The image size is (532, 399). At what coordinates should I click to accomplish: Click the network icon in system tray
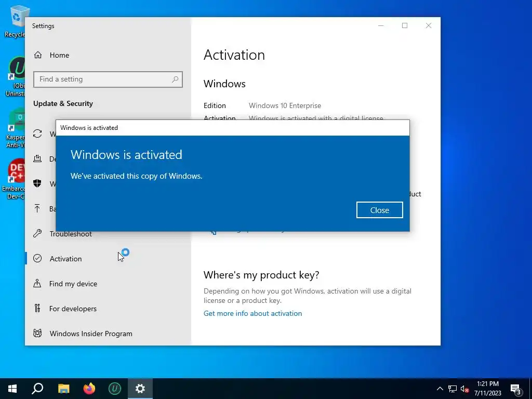pyautogui.click(x=453, y=389)
